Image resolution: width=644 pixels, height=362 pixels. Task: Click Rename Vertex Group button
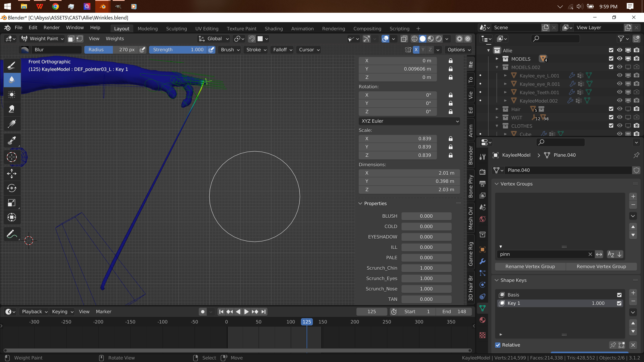(x=530, y=267)
